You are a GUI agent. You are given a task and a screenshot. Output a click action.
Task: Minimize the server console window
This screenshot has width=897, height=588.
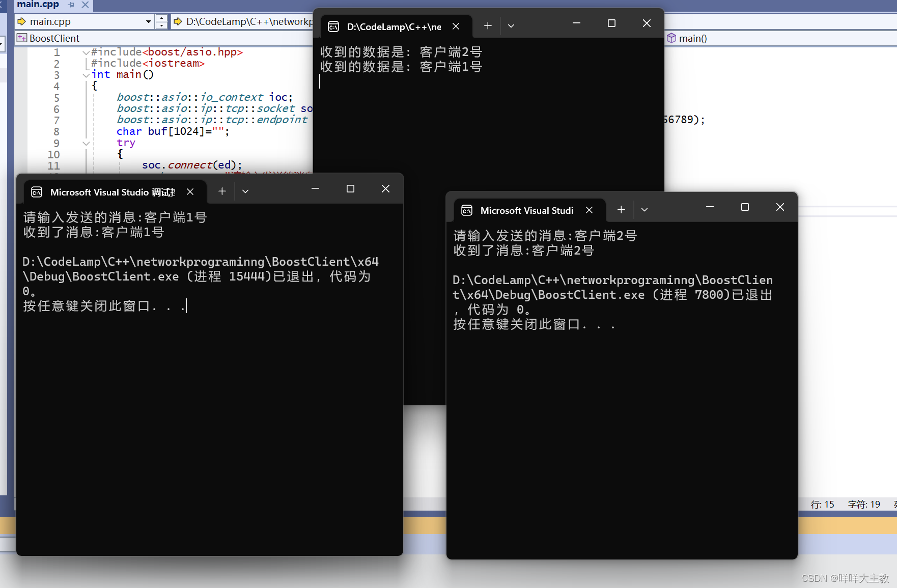point(576,23)
